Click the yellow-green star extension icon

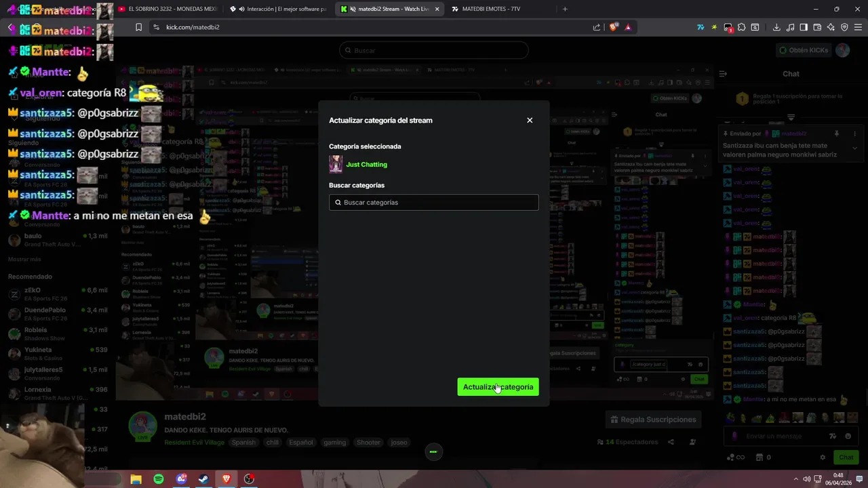714,27
